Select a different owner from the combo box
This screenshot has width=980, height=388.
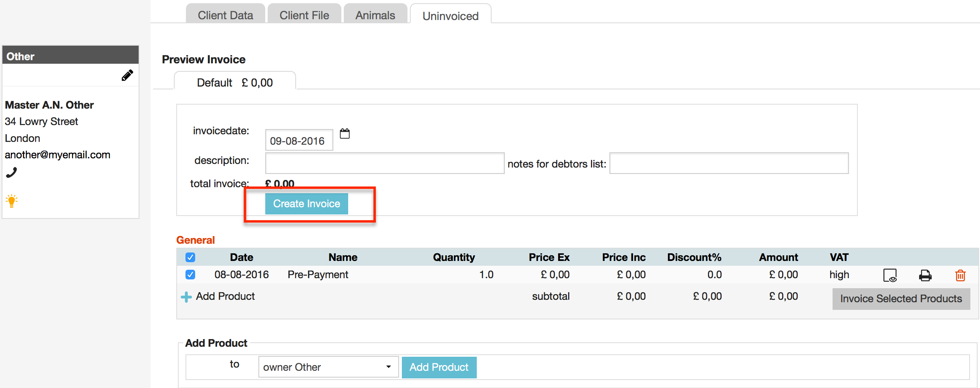[x=328, y=367]
